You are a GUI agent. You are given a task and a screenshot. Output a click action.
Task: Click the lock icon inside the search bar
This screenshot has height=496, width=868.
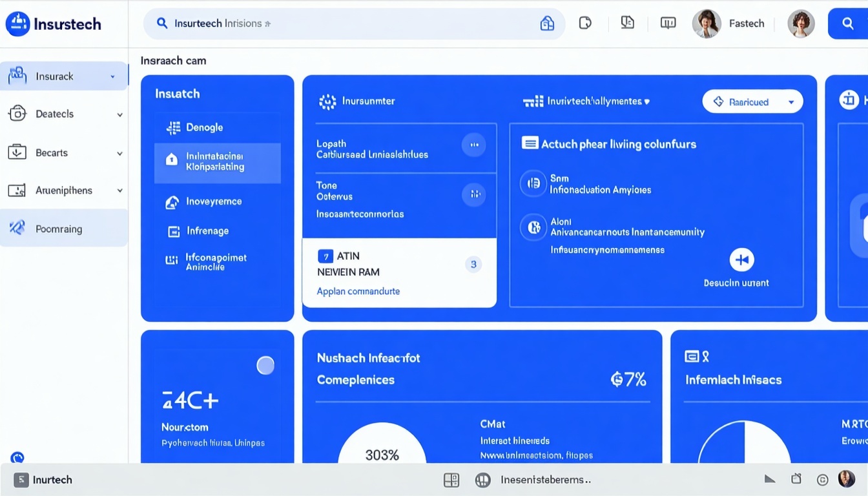tap(547, 23)
